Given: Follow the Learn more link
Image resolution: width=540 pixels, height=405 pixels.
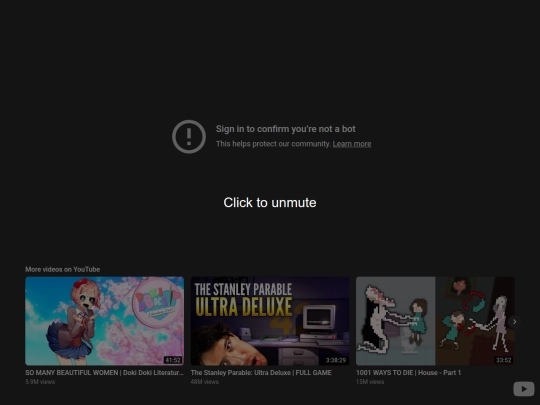Looking at the screenshot, I should (352, 144).
